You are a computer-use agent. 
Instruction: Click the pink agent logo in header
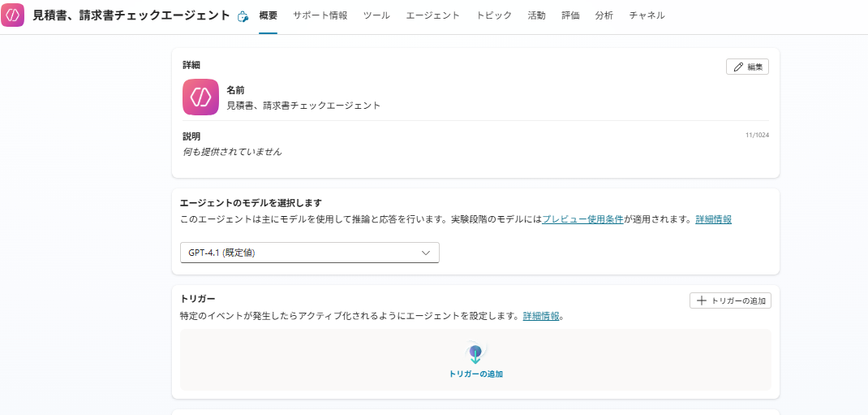click(x=13, y=15)
